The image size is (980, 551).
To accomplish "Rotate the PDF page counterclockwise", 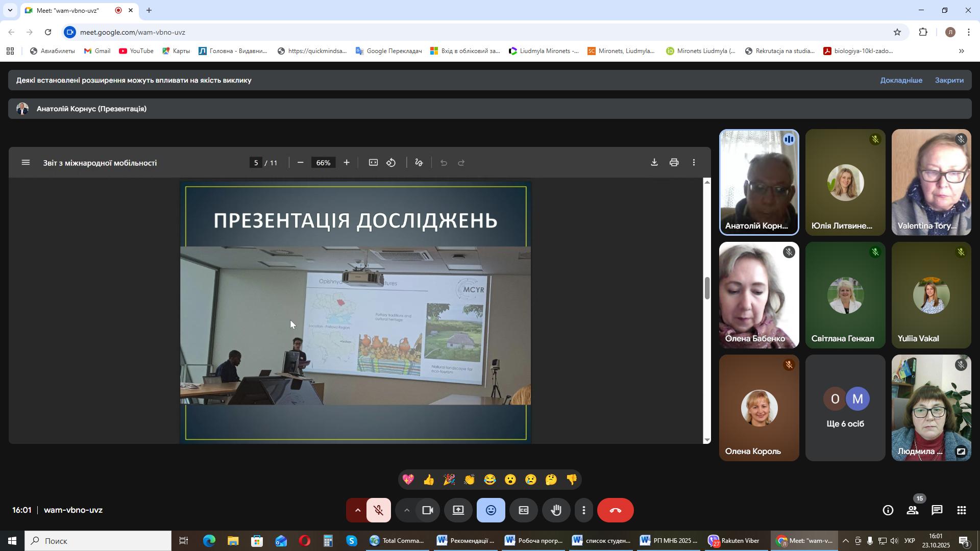I will [391, 163].
